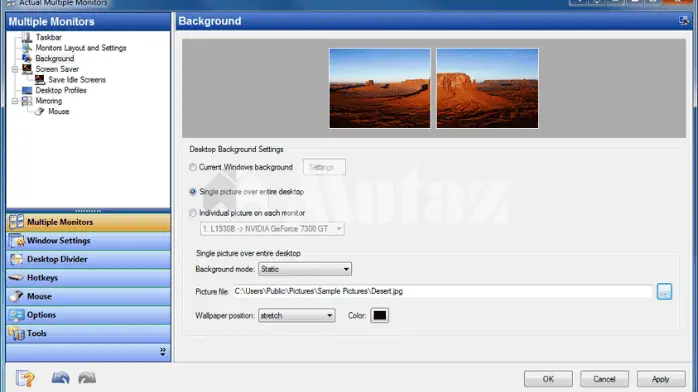Click the OK button
Image resolution: width=698 pixels, height=392 pixels.
[x=548, y=379]
